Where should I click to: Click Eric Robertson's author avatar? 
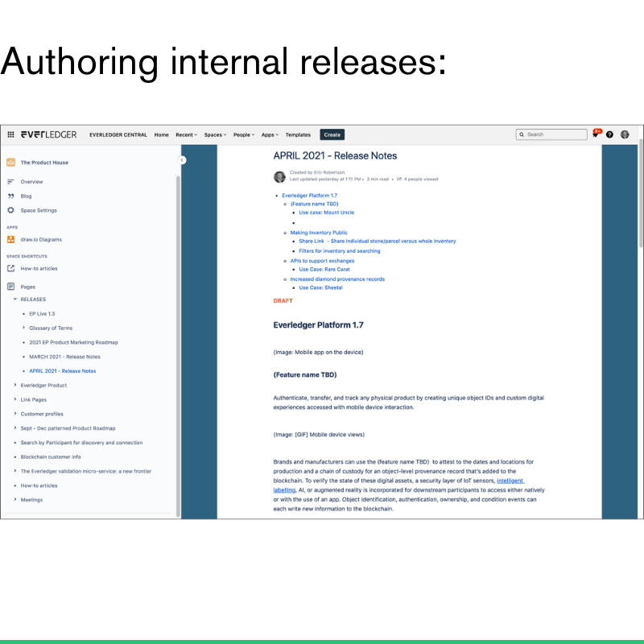(279, 176)
